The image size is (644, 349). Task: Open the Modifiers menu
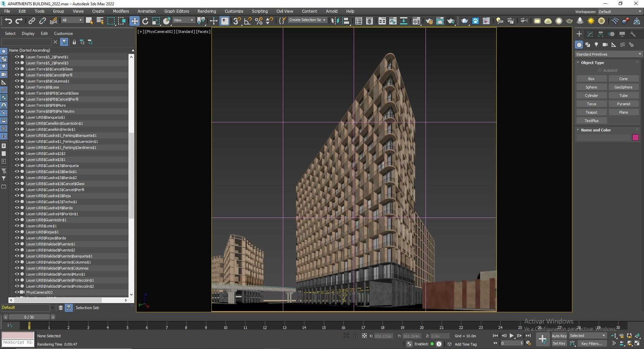pyautogui.click(x=121, y=11)
